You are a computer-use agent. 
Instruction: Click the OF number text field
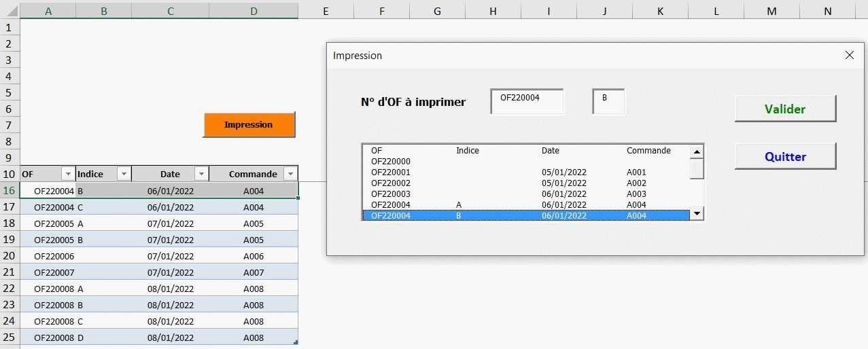click(527, 101)
